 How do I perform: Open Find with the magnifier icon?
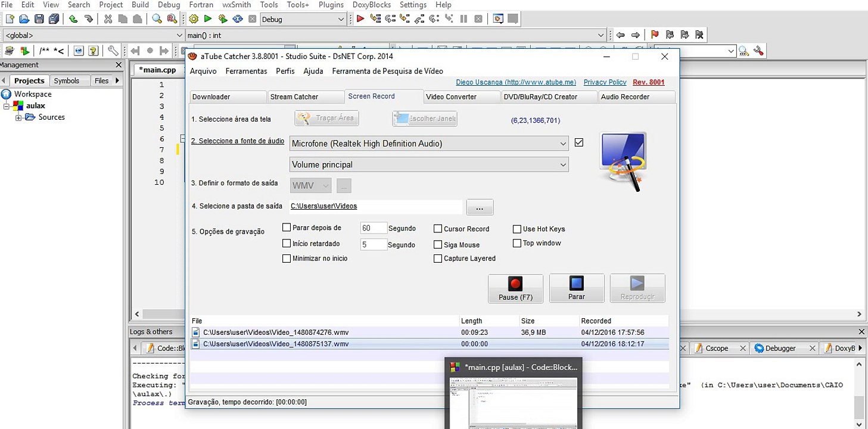157,19
